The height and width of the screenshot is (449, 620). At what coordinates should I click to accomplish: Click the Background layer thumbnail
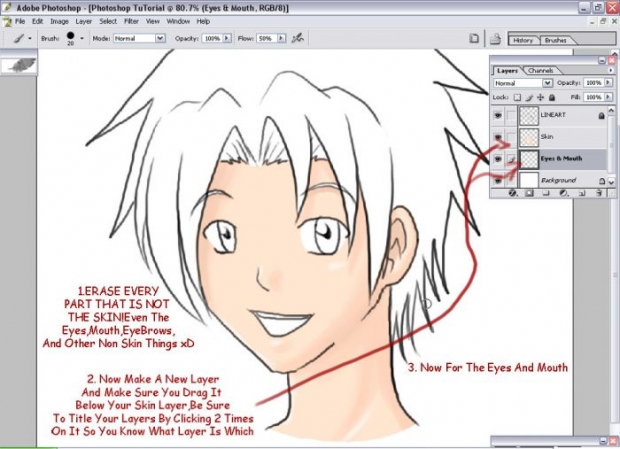point(529,180)
